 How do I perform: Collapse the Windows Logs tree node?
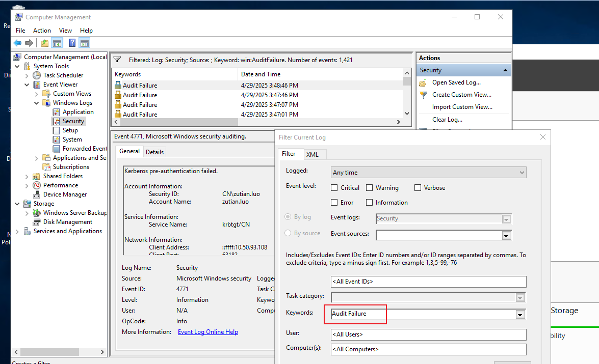36,103
